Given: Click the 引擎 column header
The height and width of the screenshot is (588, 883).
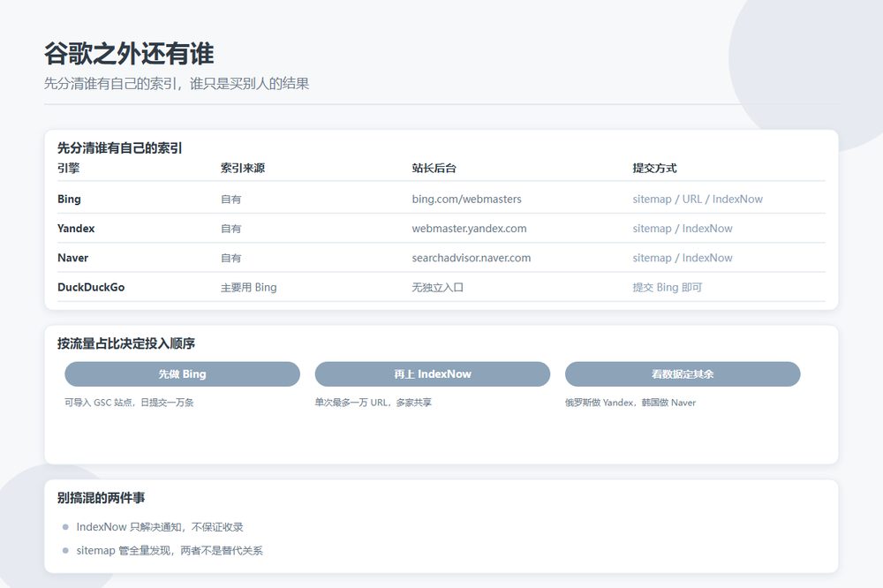Looking at the screenshot, I should 69,168.
